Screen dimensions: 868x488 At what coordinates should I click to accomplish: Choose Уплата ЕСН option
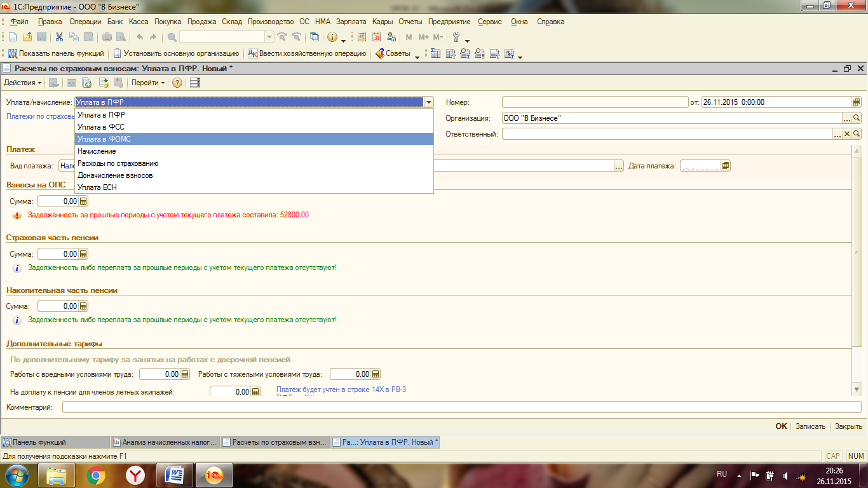pos(254,187)
